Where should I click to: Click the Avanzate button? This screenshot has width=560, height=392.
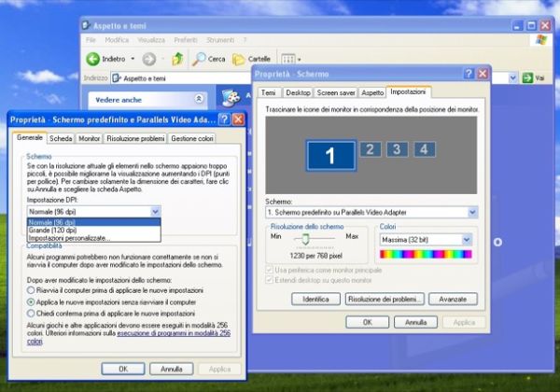[x=453, y=299]
